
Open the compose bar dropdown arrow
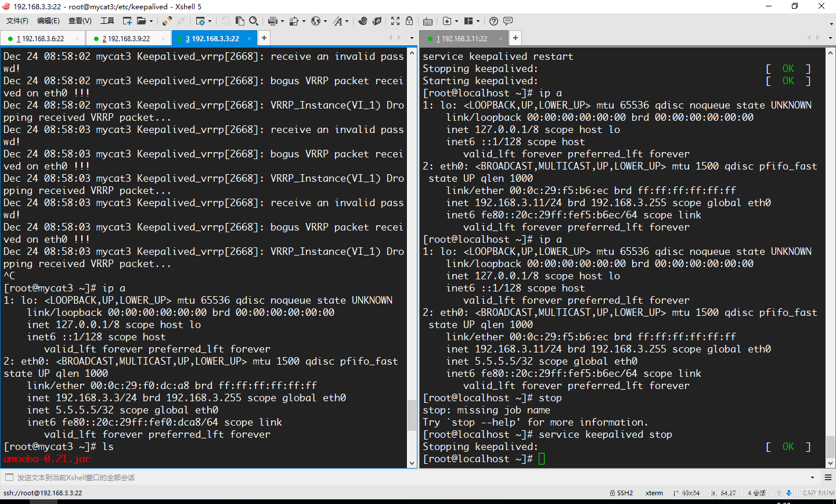click(812, 477)
